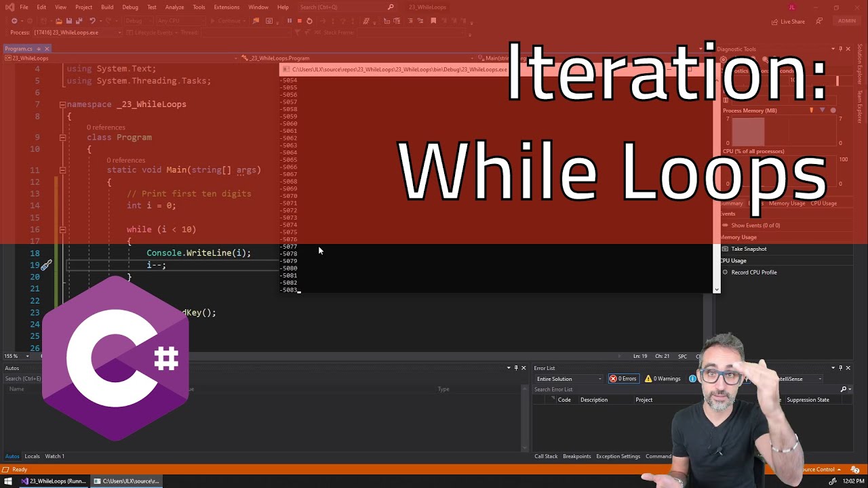Click the Open File folder icon
Screen dimensions: 868x488
59,21
